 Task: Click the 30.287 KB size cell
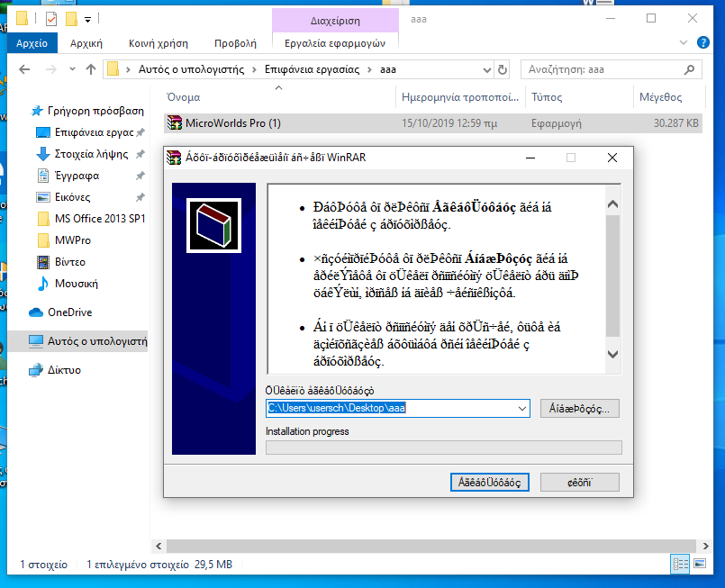tap(676, 123)
